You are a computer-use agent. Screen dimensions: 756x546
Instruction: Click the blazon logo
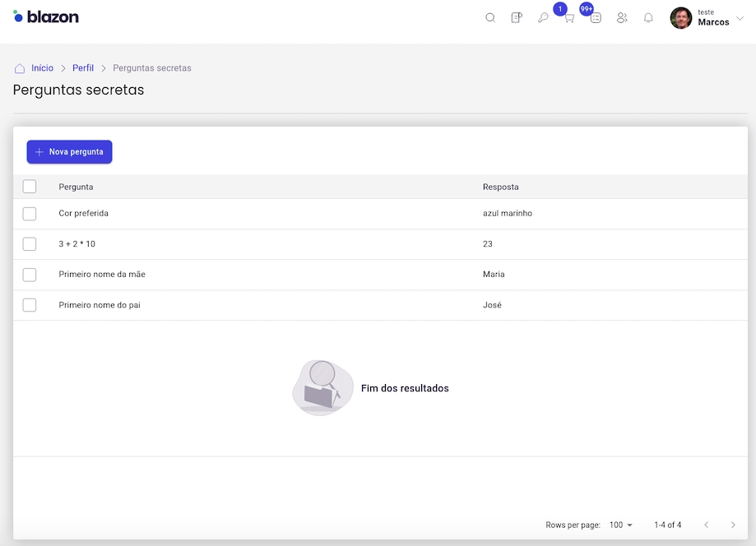(x=46, y=16)
